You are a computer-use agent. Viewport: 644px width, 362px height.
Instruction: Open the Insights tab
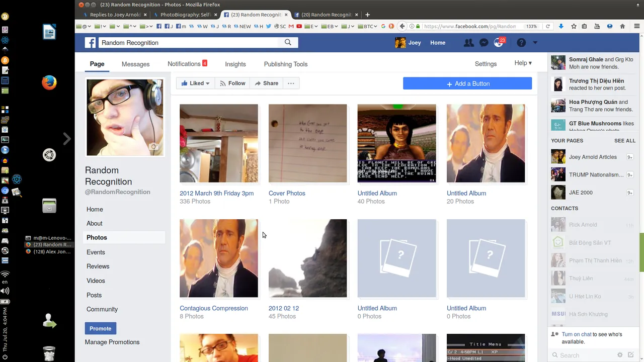235,64
